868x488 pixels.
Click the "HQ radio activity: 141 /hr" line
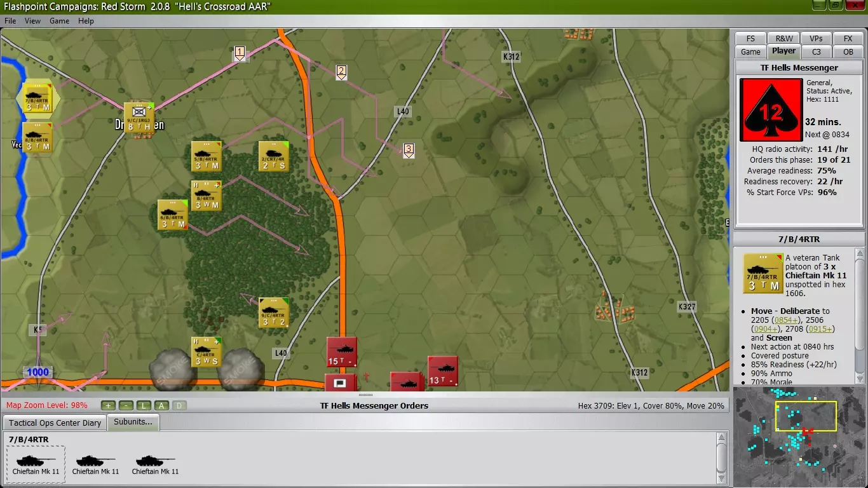[798, 149]
